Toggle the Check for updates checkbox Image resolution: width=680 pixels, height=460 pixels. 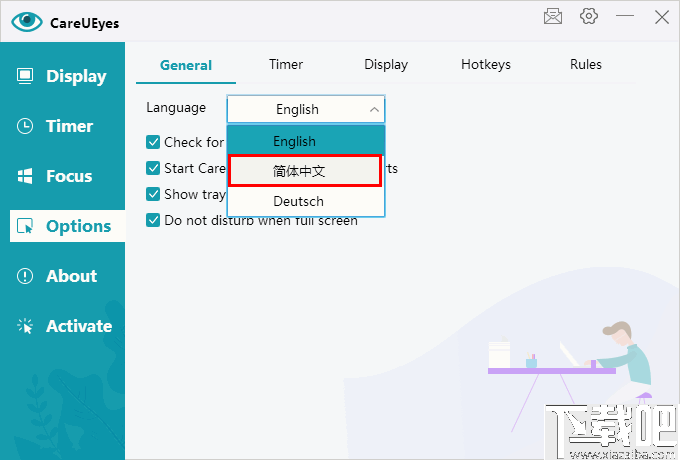(153, 142)
